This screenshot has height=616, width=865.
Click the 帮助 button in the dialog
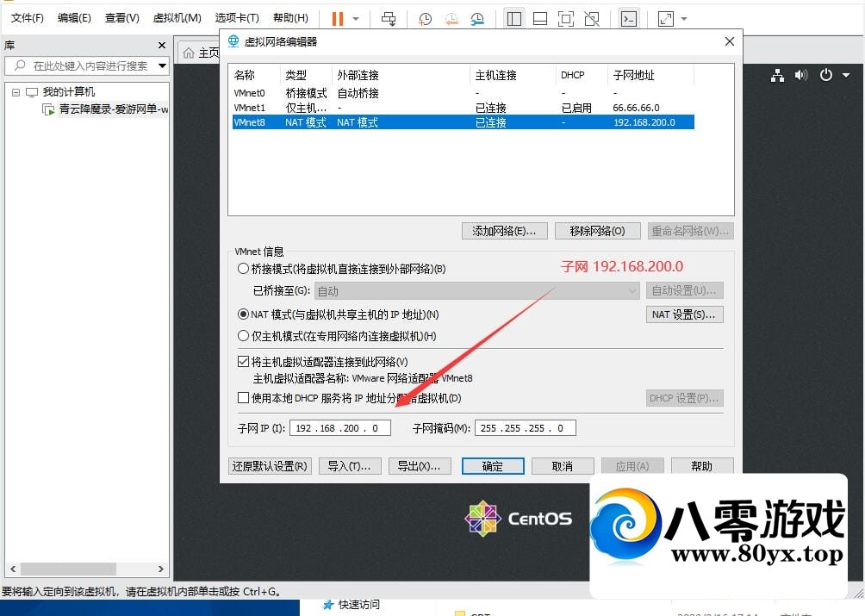[x=702, y=466]
